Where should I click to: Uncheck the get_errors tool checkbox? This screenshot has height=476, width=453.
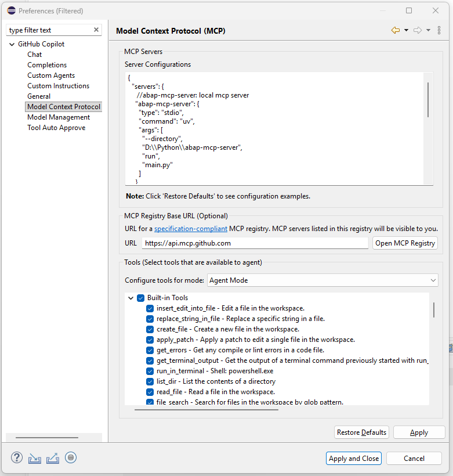[150, 350]
